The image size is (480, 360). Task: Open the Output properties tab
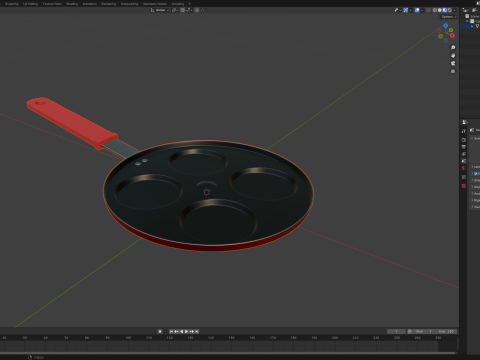point(463,147)
